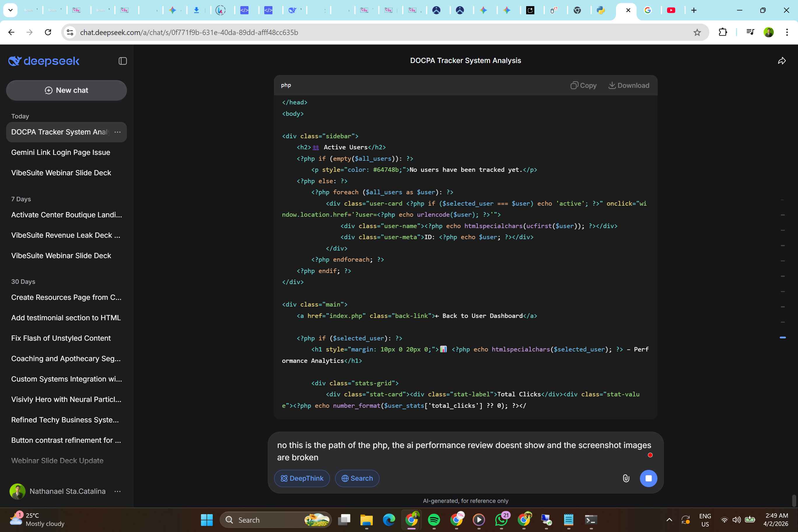Open Nathanael Sta.Catalina account menu
The width and height of the screenshot is (798, 532).
[x=117, y=491]
